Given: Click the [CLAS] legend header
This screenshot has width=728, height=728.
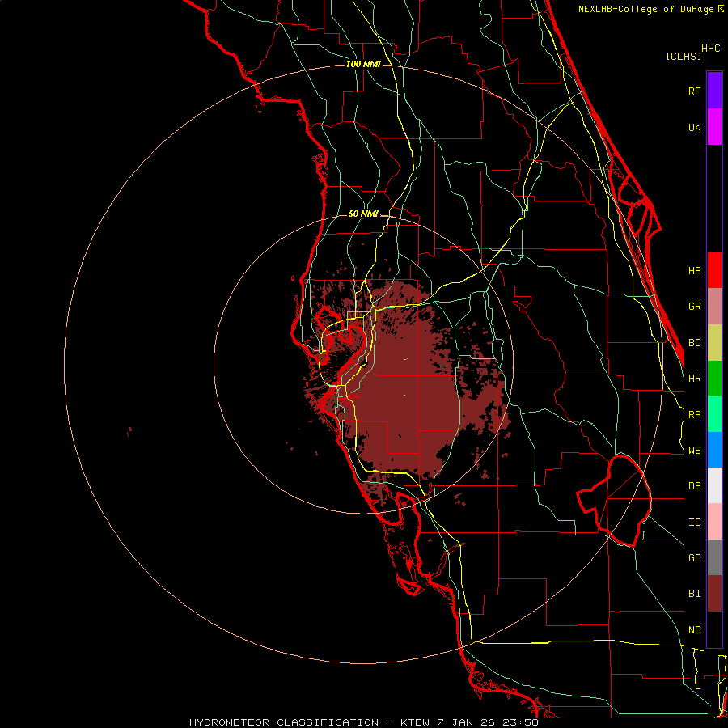Looking at the screenshot, I should click(684, 56).
